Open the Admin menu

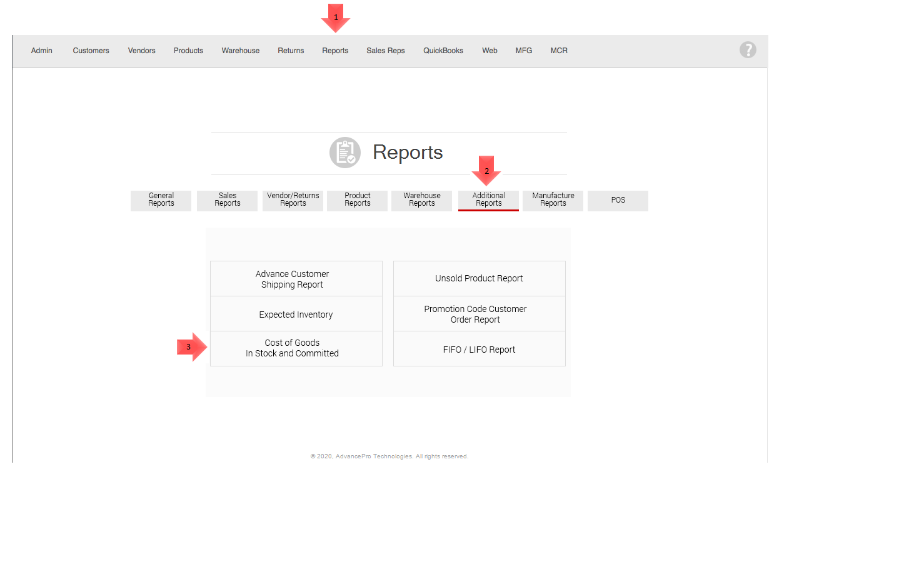[x=42, y=51]
